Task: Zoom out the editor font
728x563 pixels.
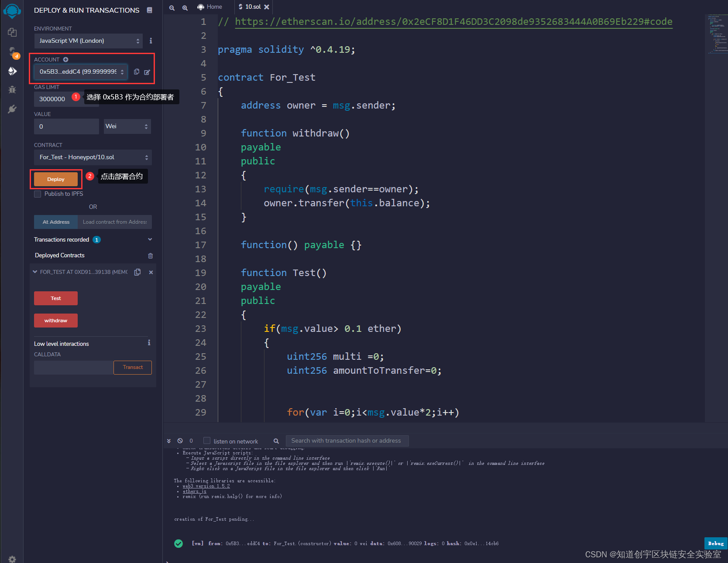Action: (172, 7)
